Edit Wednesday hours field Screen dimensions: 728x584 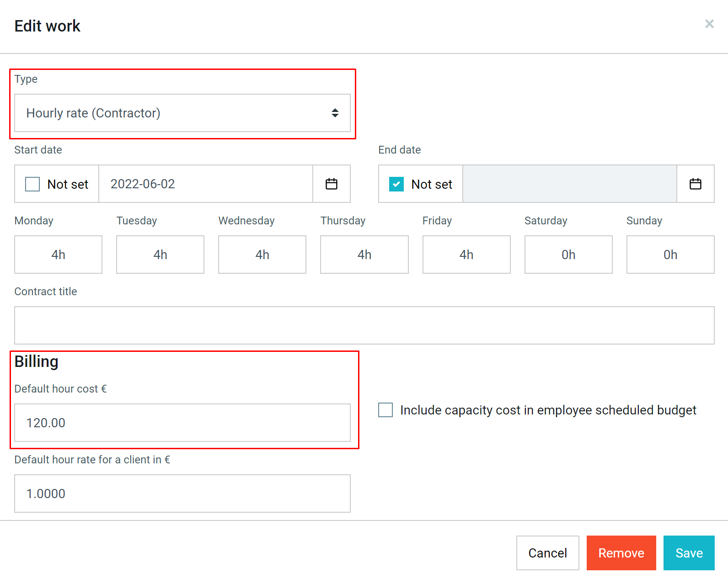click(x=262, y=255)
